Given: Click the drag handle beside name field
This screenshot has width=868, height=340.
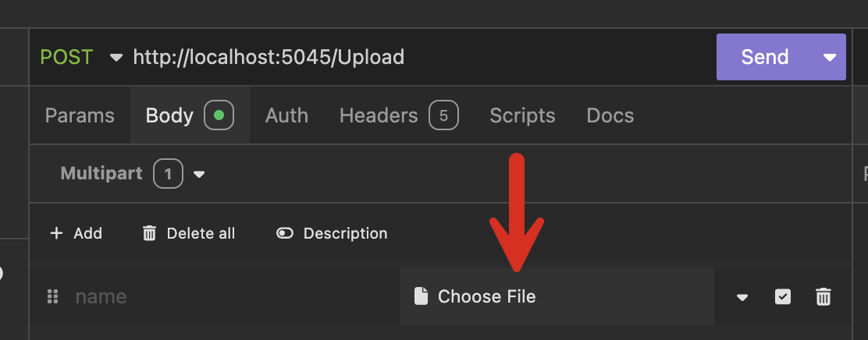Looking at the screenshot, I should (53, 296).
